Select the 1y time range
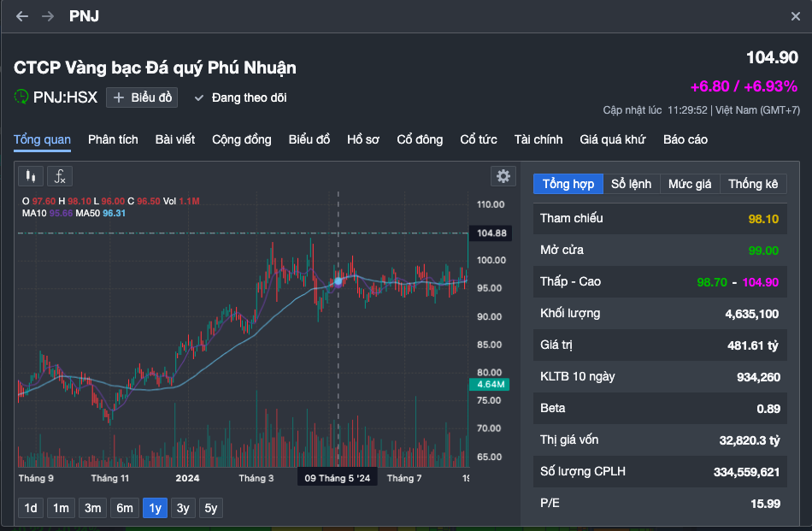812x531 pixels. 155,508
